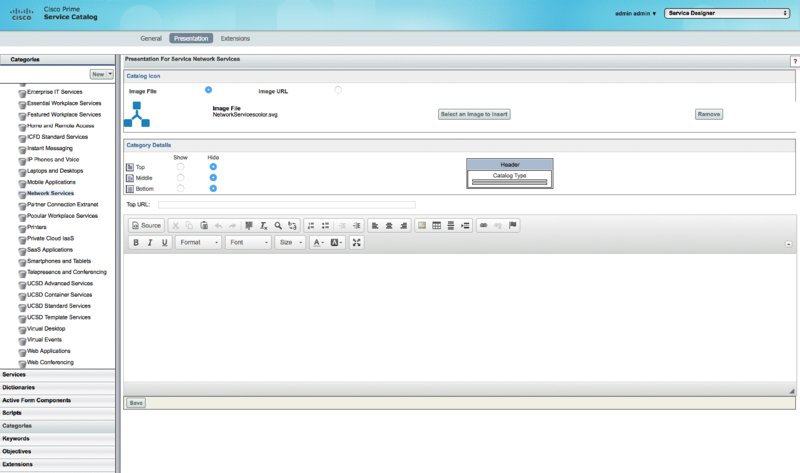Switch to the General tab
Screen dimensions: 800x473
click(x=151, y=38)
